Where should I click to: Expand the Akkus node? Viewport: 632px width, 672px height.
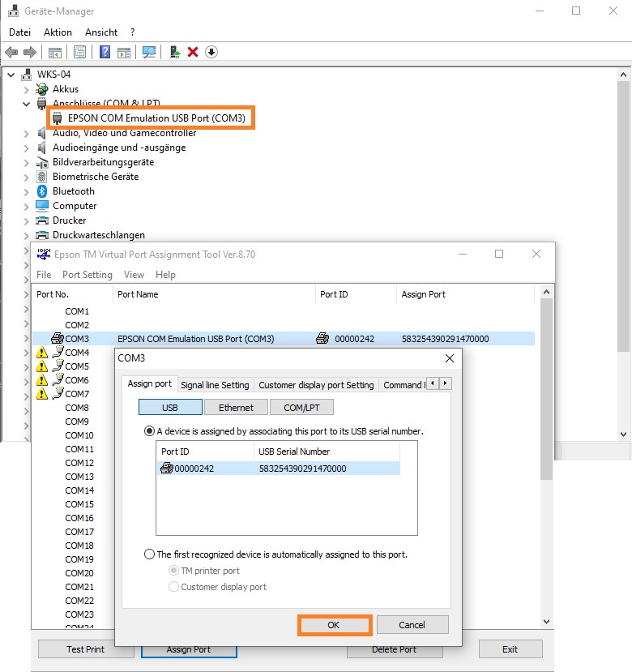(27, 90)
